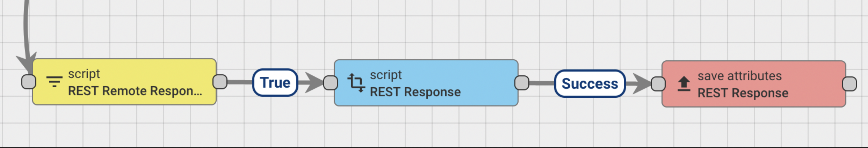Image resolution: width=868 pixels, height=148 pixels.
Task: Select the Success connection label
Action: pyautogui.click(x=590, y=84)
